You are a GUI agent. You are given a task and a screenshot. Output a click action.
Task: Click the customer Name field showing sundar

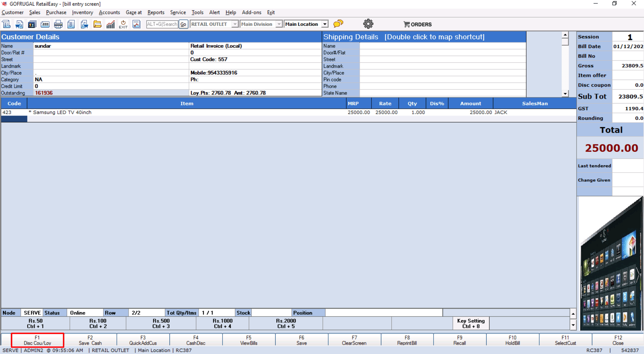111,46
